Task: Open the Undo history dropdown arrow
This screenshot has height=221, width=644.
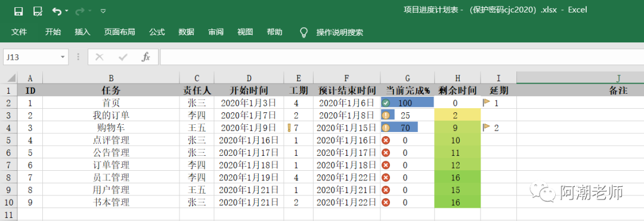Action: (67, 11)
